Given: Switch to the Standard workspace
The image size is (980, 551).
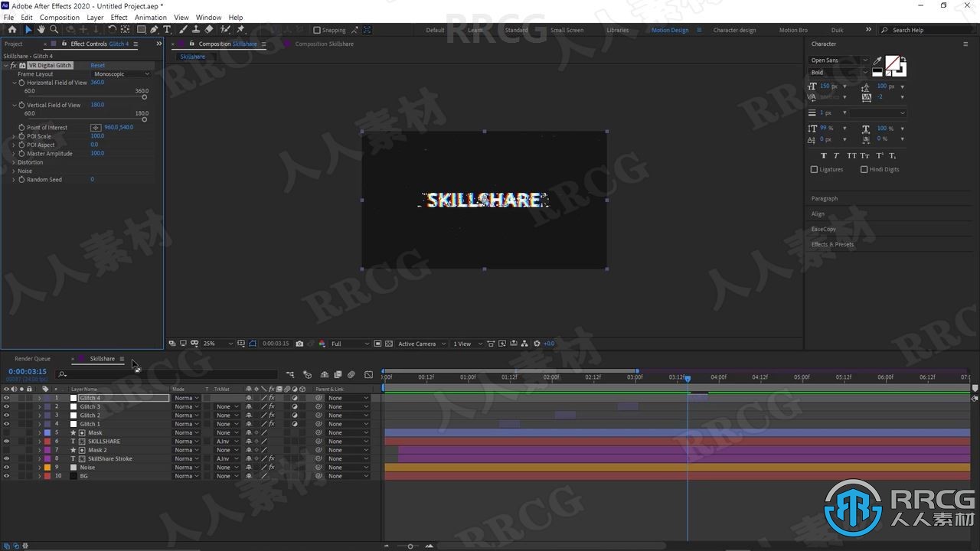Looking at the screenshot, I should tap(516, 30).
